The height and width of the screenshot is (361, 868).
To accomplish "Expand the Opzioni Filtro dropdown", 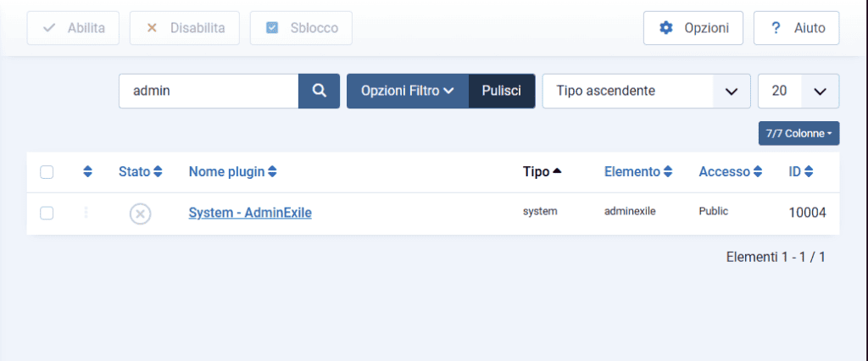I will (x=408, y=91).
